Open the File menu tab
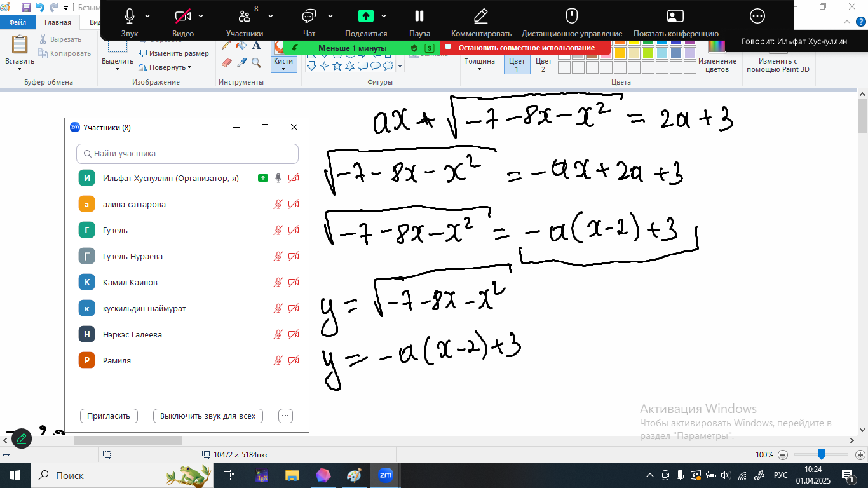This screenshot has width=868, height=488. tap(18, 22)
